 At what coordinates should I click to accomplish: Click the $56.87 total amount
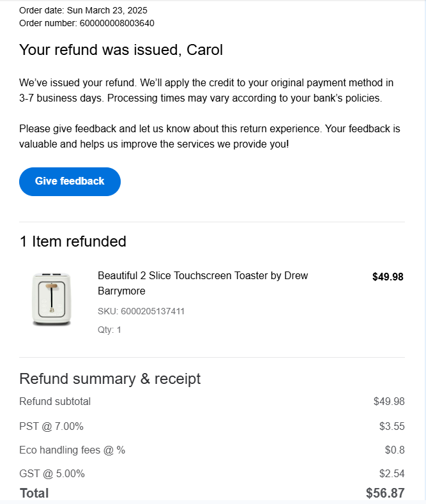point(385,493)
